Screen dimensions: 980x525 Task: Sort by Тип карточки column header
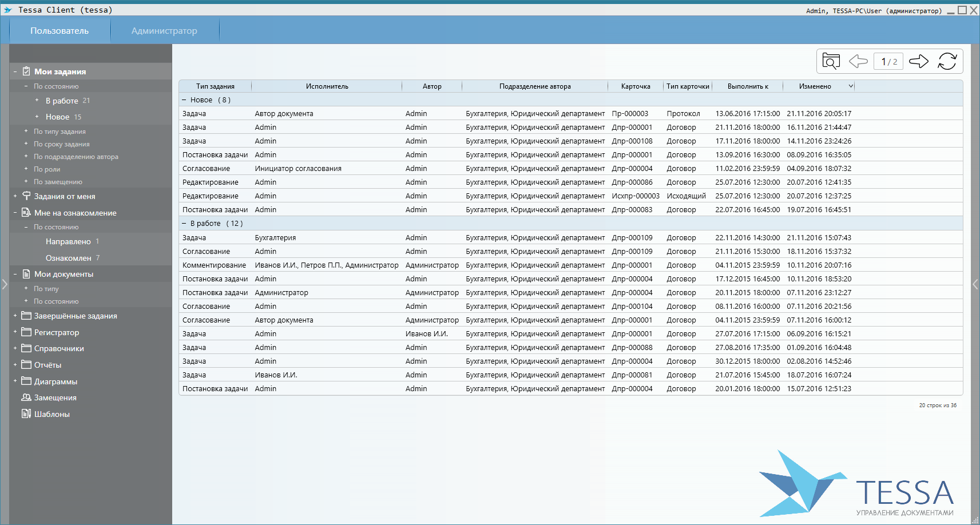tap(688, 86)
